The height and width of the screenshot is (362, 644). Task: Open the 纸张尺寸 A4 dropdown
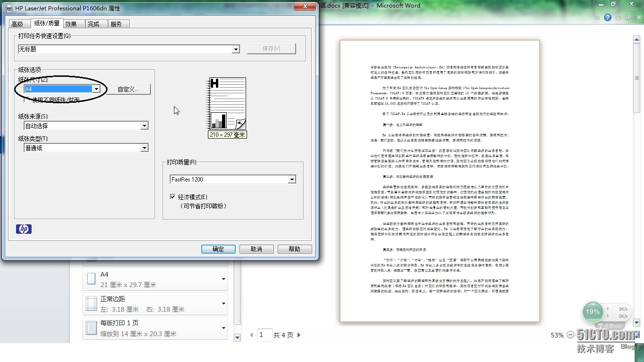pos(62,89)
